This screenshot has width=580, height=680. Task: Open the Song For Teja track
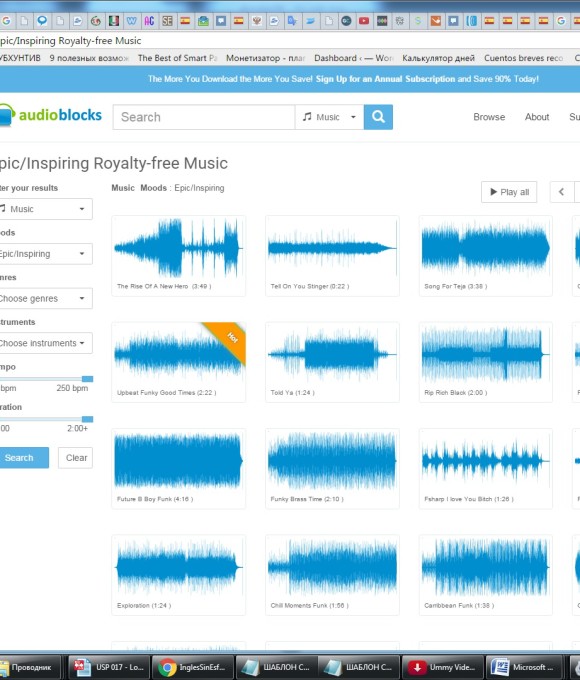tap(485, 256)
